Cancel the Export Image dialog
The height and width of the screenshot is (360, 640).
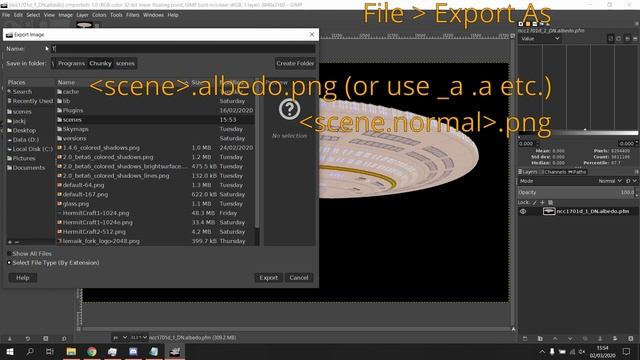tap(299, 278)
